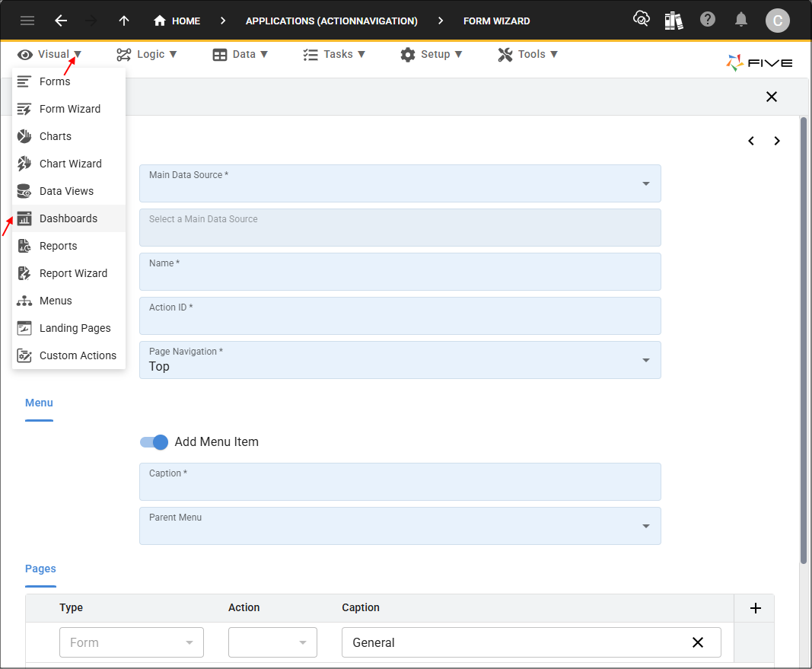Select Custom Actions in the menu

click(78, 355)
